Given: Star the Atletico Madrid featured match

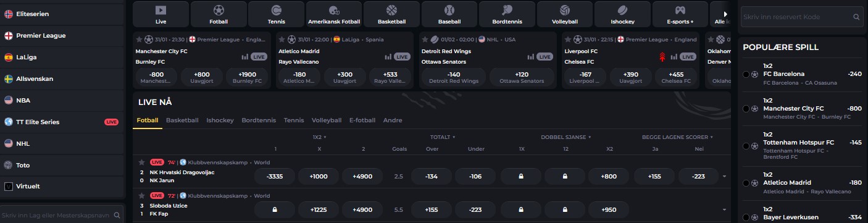Looking at the screenshot, I should coord(282,39).
